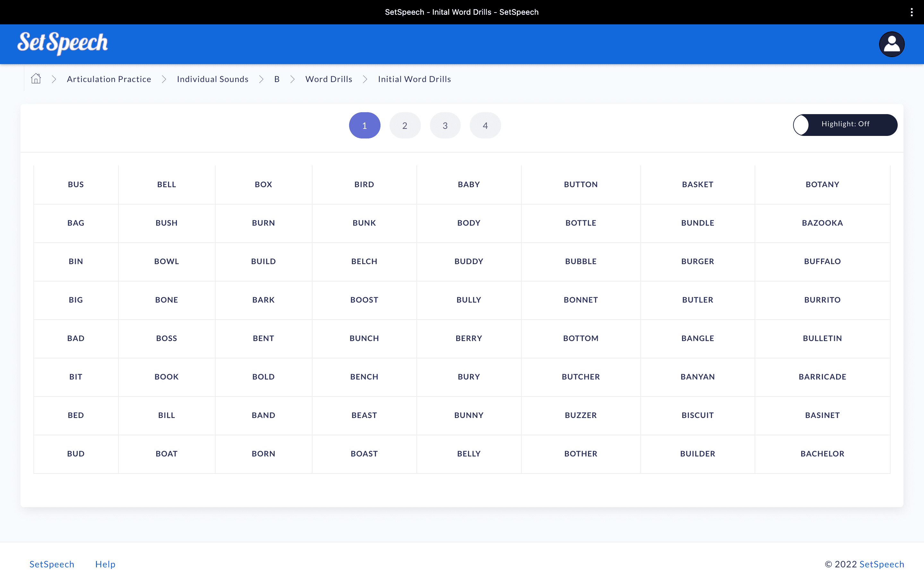924x577 pixels.
Task: Click the SetSpeech copyright link
Action: 881,564
